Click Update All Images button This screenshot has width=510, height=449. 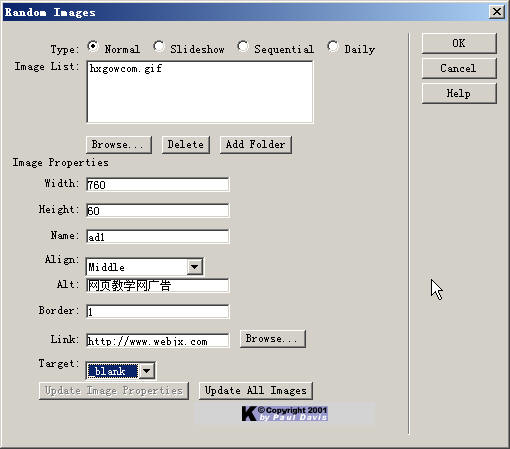click(x=256, y=391)
